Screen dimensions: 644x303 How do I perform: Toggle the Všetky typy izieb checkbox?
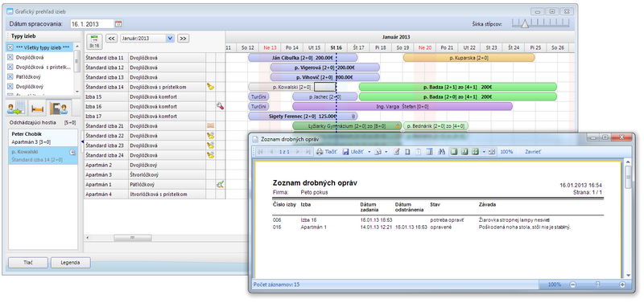(10, 47)
